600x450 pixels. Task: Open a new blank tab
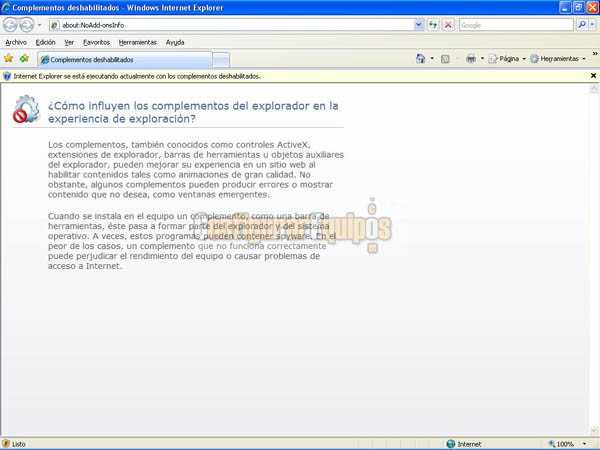221,60
